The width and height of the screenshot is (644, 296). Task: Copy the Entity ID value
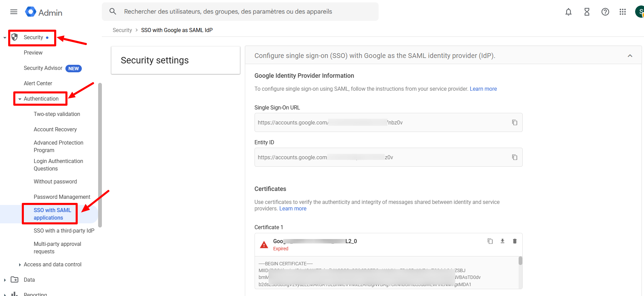pyautogui.click(x=515, y=157)
